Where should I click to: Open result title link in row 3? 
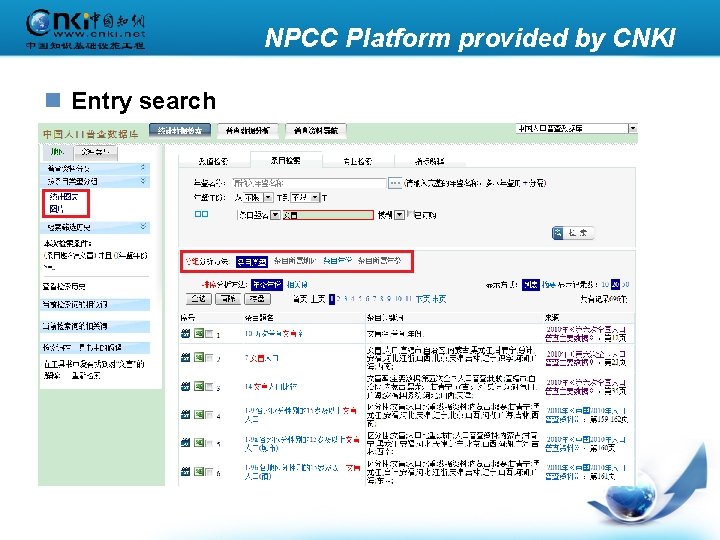point(270,387)
